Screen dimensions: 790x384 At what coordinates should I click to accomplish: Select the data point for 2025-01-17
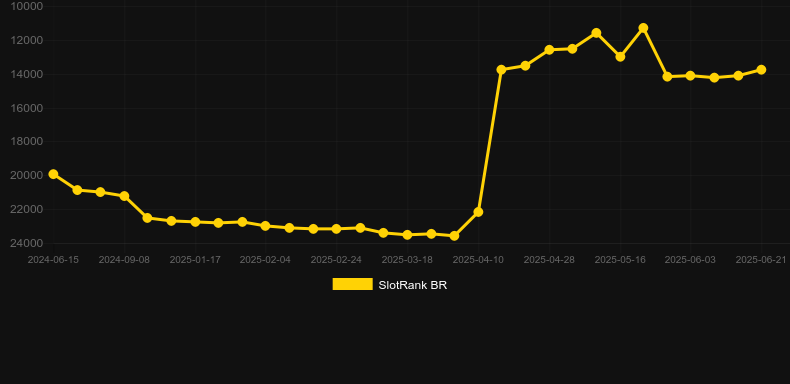[195, 222]
